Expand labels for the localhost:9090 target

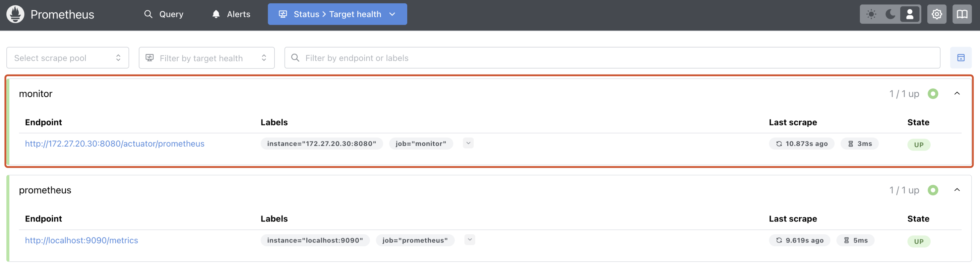tap(470, 240)
